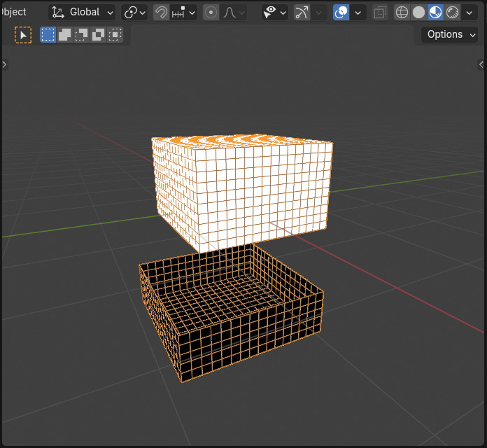Open the gizmo options dropdown arrow
The height and width of the screenshot is (448, 487).
pyautogui.click(x=318, y=13)
